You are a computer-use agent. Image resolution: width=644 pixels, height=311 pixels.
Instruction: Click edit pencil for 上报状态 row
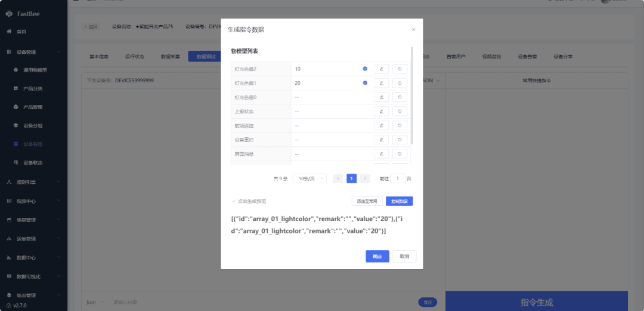[x=381, y=112]
